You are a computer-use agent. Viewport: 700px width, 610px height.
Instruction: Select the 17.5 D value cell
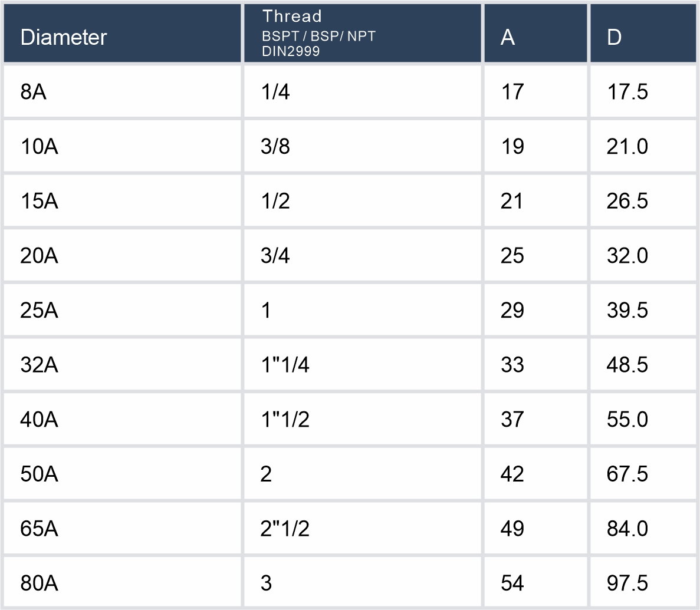tap(627, 92)
